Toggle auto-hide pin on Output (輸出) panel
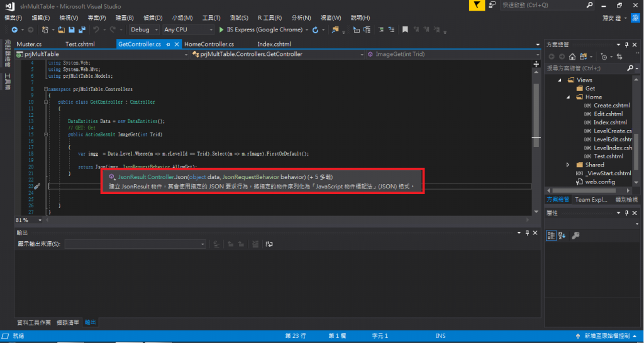The width and height of the screenshot is (644, 343). [528, 232]
